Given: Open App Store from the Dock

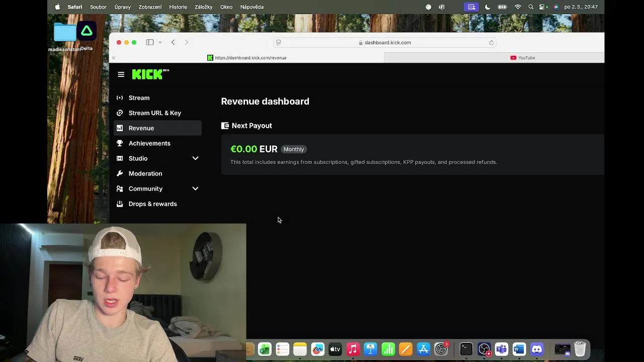Looking at the screenshot, I should click(423, 349).
